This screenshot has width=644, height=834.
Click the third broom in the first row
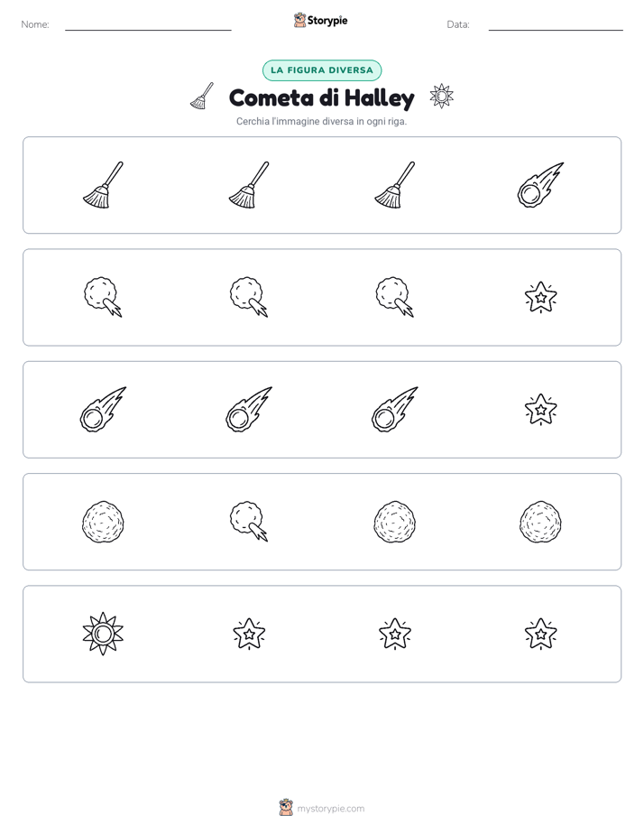395,185
